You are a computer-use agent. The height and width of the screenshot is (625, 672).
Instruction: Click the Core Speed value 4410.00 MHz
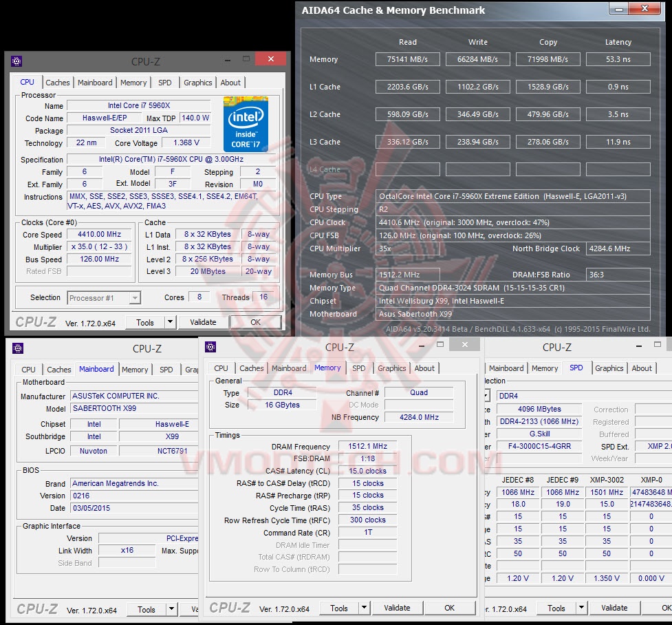point(100,234)
